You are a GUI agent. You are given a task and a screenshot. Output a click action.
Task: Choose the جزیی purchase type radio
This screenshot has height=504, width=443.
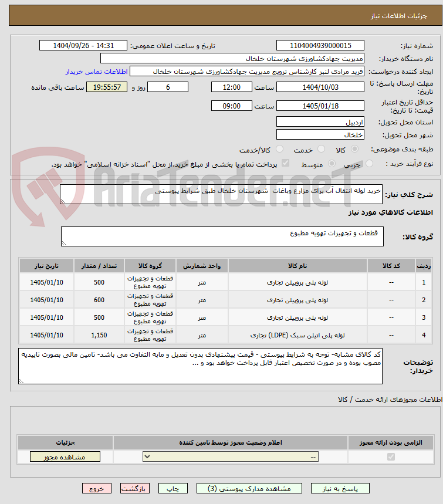(370, 164)
